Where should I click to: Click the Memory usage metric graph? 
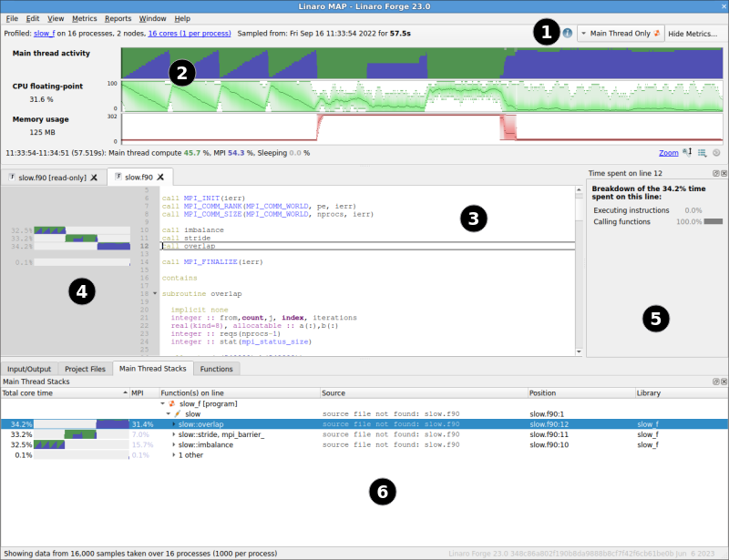[x=422, y=127]
